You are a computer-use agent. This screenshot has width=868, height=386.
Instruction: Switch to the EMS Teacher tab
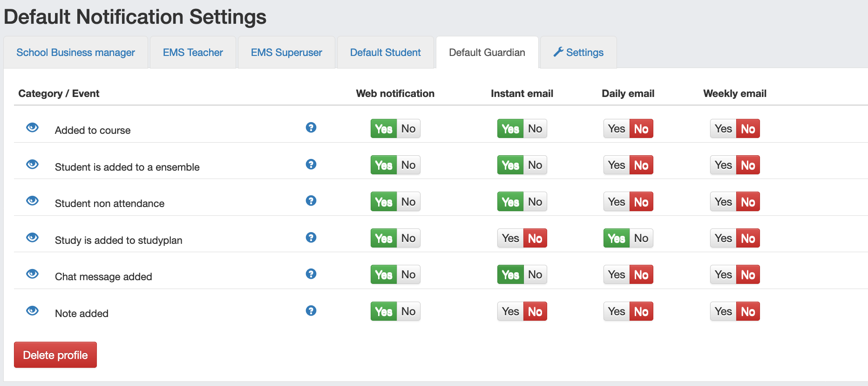click(x=193, y=52)
